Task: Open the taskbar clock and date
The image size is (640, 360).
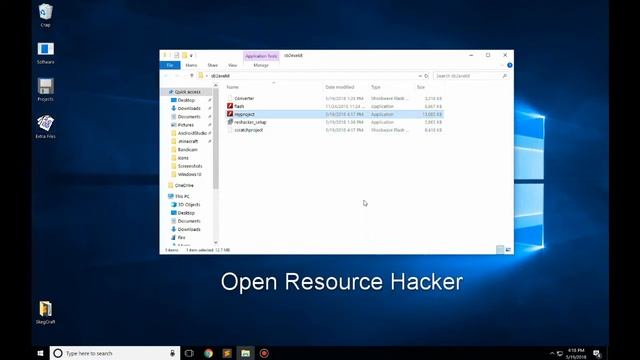Action: [x=576, y=353]
